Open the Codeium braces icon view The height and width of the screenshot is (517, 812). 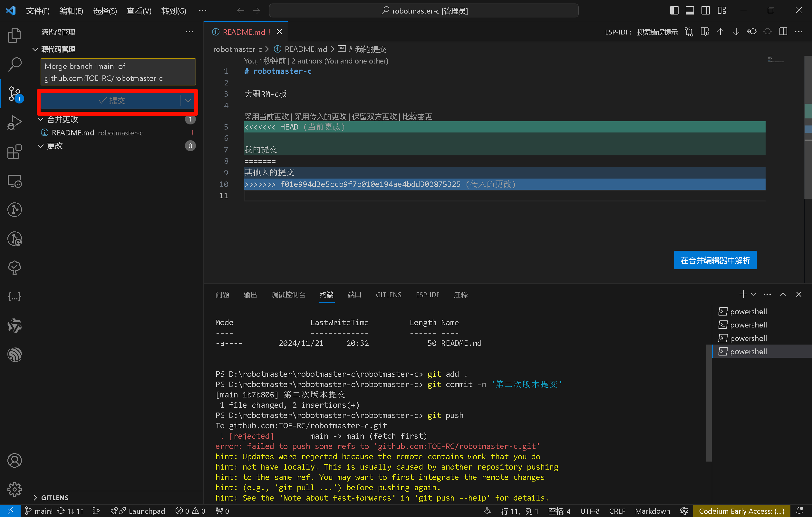14,297
